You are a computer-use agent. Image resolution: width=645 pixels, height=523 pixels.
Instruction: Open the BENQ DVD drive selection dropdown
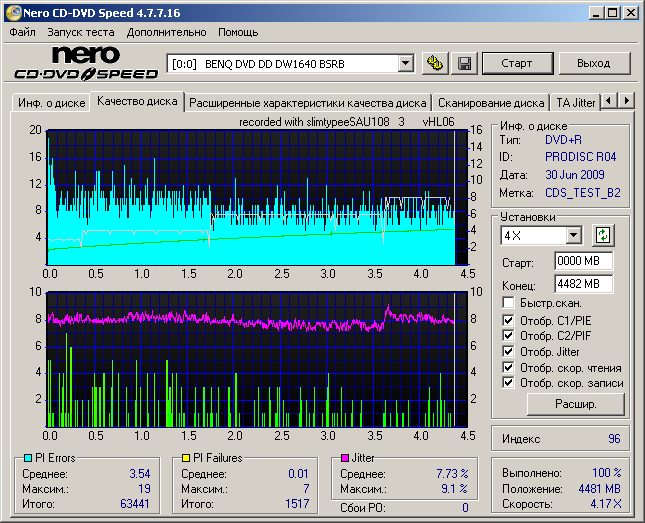tap(405, 63)
